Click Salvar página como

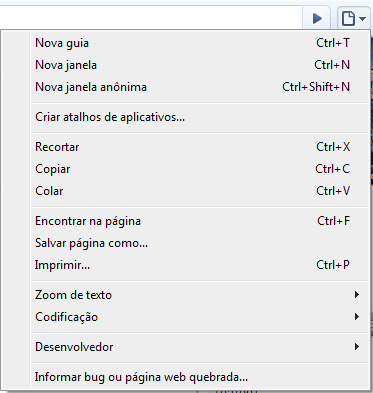(200, 243)
